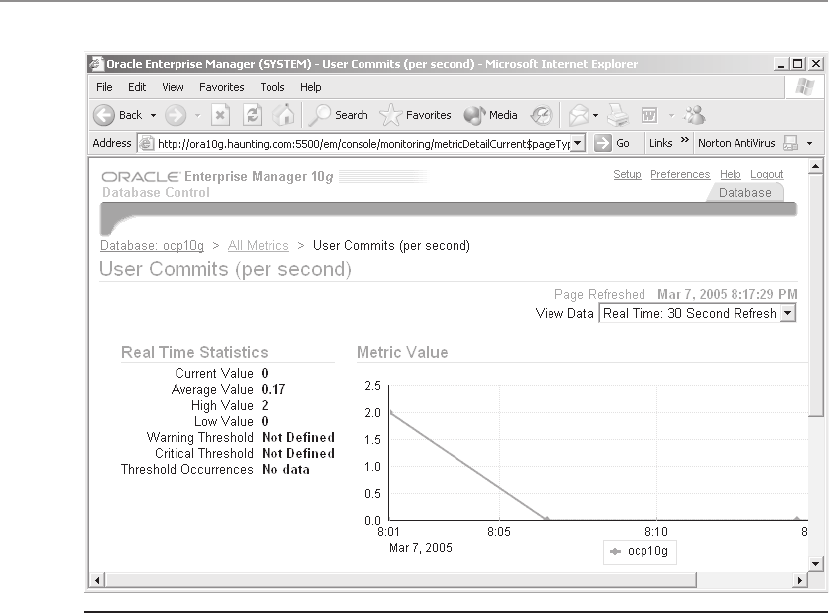Click the High Value 2 text
The image size is (829, 613).
pyautogui.click(x=230, y=406)
